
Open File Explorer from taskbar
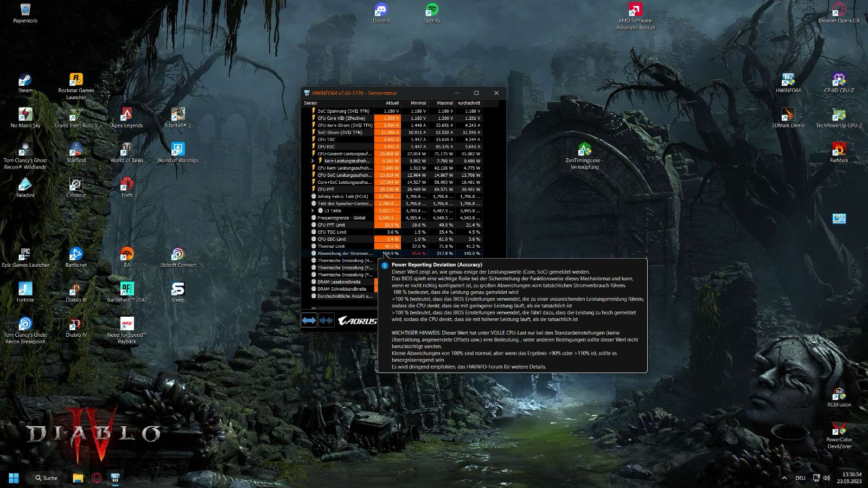[x=78, y=478]
